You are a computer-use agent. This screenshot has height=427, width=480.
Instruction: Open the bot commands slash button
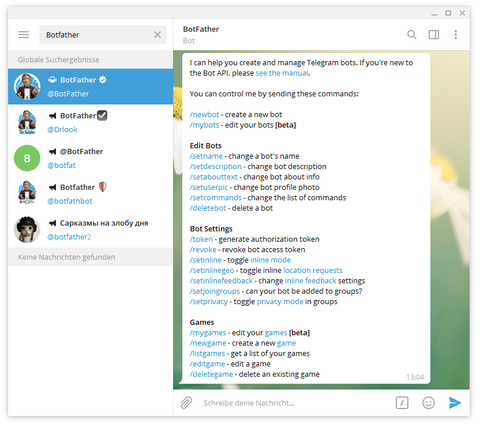coord(402,403)
